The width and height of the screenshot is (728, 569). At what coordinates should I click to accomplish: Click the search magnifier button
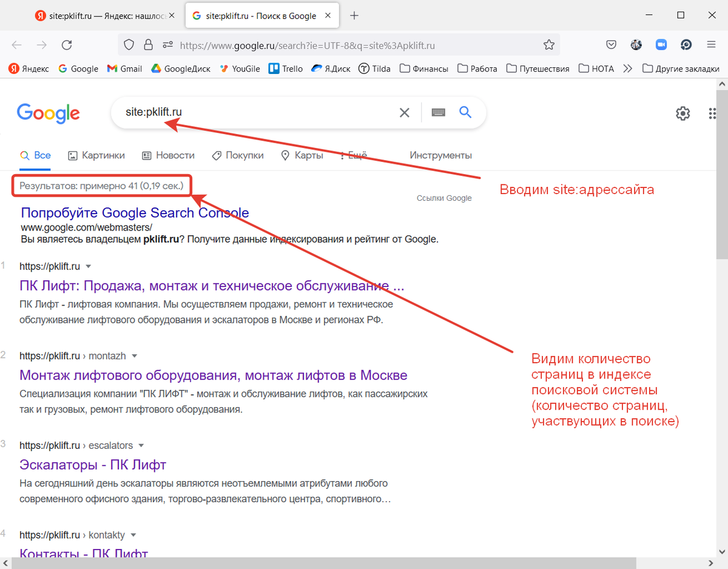click(x=465, y=112)
